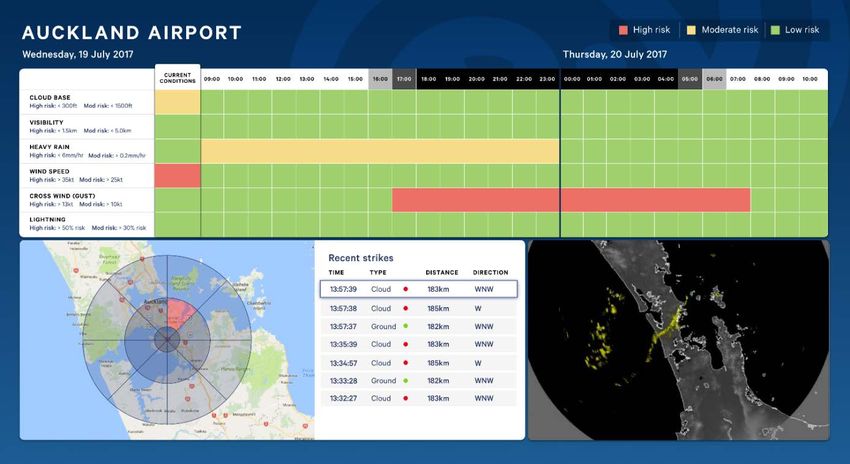Select the 23:00 hour column header
This screenshot has width=850, height=464.
(548, 79)
